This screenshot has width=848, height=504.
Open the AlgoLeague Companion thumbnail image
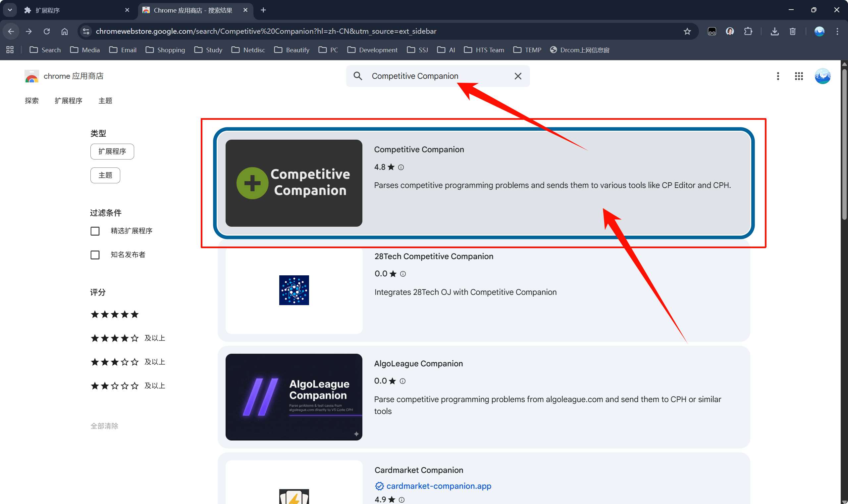294,397
